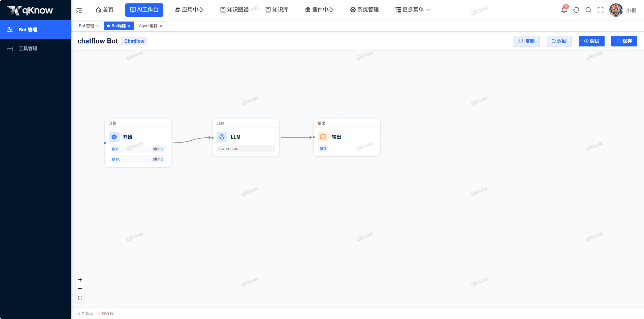The image size is (644, 319).
Task: Click the refresh icon in the header
Action: 576,10
